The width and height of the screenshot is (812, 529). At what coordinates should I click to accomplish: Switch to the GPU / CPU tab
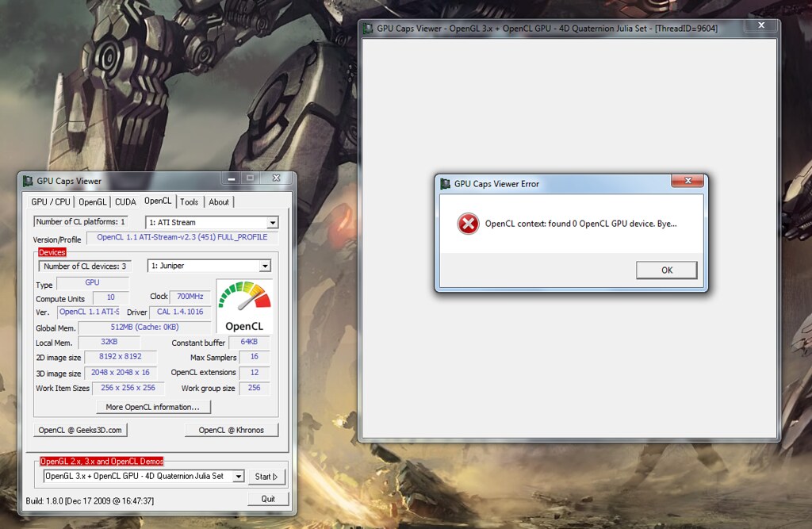pyautogui.click(x=50, y=202)
